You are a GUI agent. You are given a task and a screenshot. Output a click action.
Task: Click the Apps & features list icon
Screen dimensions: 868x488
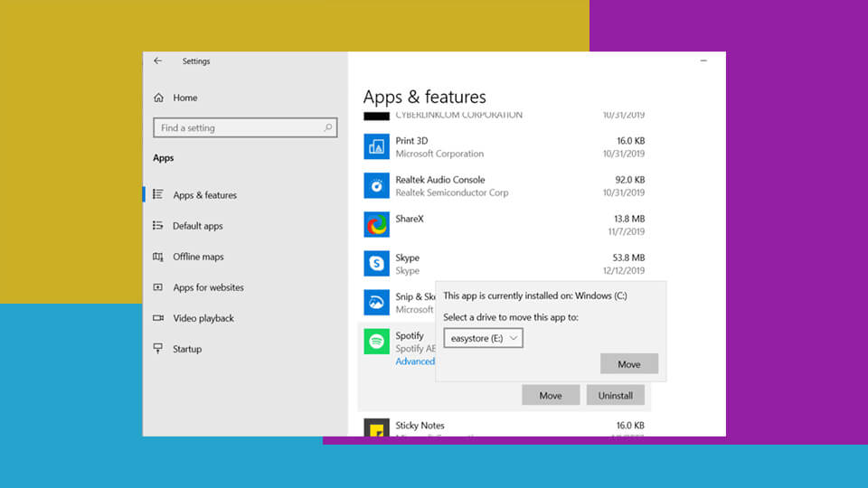(x=158, y=194)
